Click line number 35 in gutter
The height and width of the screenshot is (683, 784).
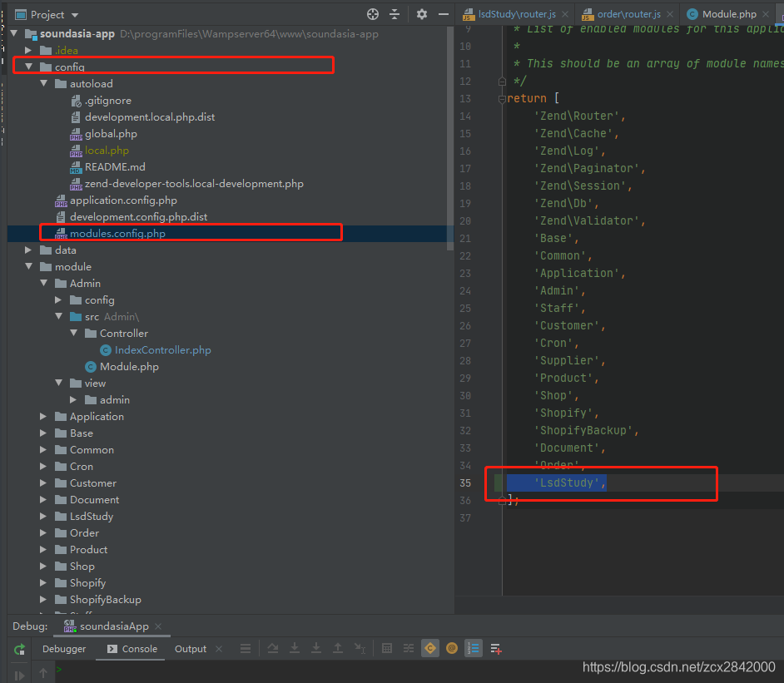(465, 483)
